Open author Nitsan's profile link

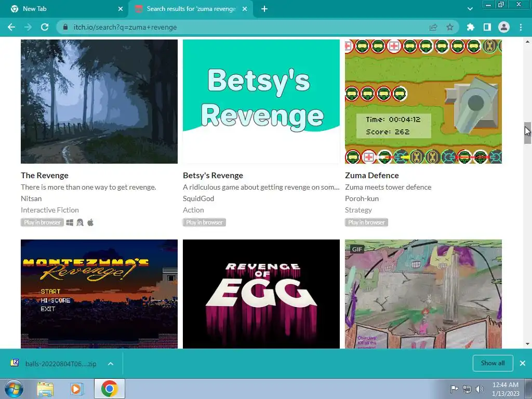pos(31,198)
